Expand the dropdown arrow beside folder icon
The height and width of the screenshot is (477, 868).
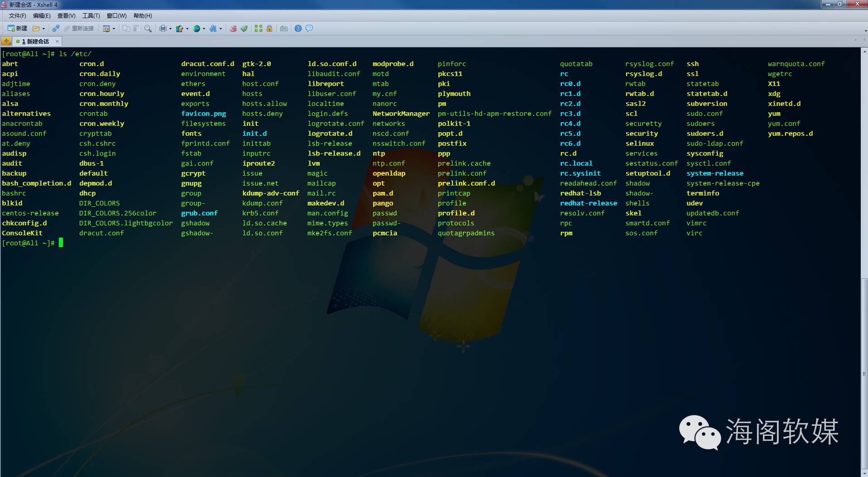[43, 29]
